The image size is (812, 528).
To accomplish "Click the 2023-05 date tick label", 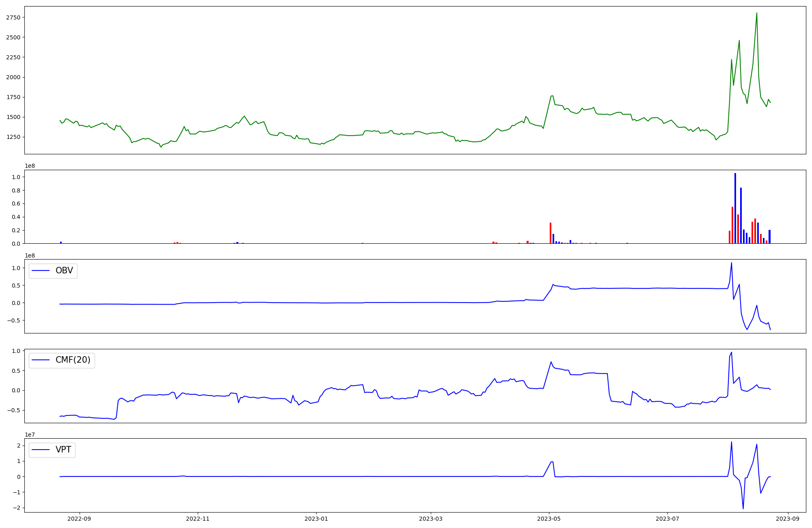I will click(549, 519).
